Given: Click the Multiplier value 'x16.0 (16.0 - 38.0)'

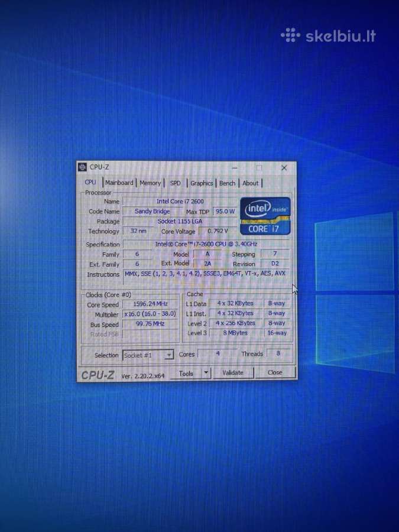Looking at the screenshot, I should click(x=150, y=314).
